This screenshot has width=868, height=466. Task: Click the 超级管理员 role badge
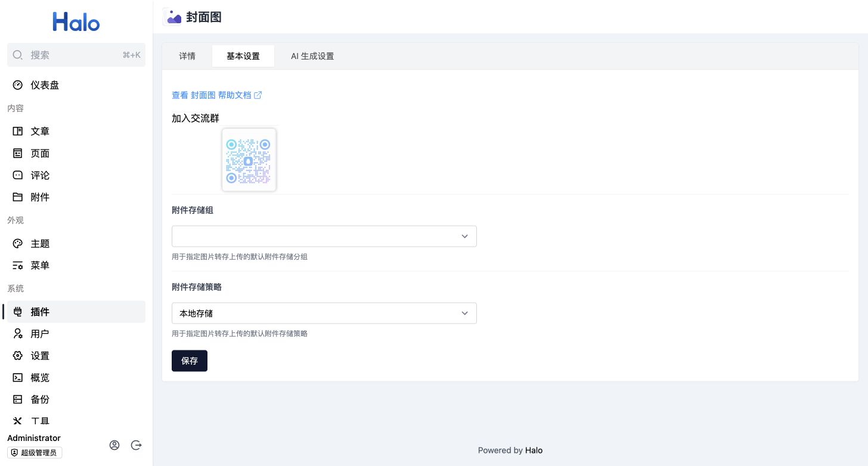pos(35,453)
